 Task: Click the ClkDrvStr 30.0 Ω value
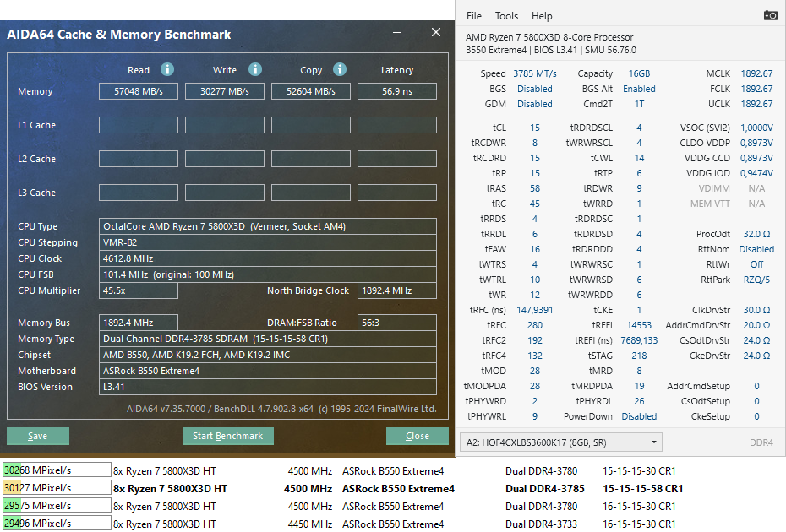756,310
